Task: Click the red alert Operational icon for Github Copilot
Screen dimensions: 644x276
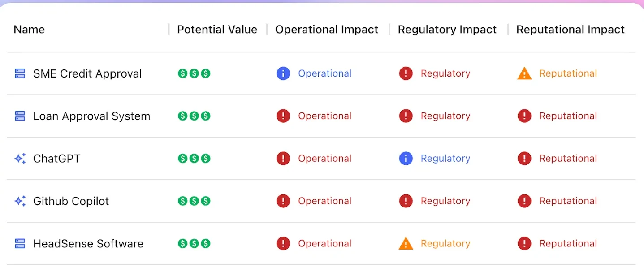Action: (x=283, y=201)
